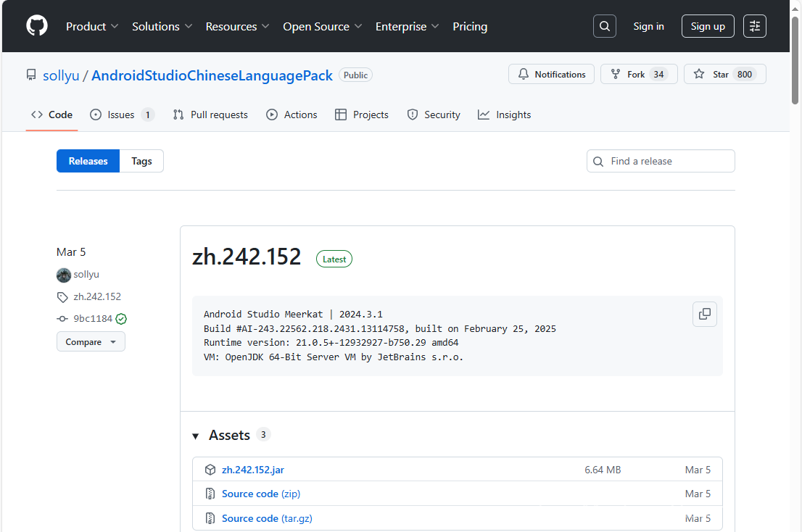
Task: Open the zh.242.152 release title
Action: pyautogui.click(x=247, y=257)
